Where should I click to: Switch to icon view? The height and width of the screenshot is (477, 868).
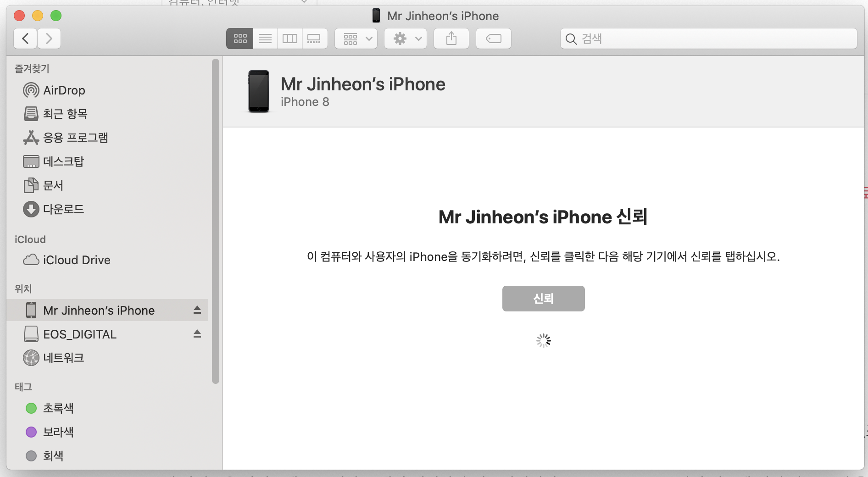pyautogui.click(x=240, y=39)
